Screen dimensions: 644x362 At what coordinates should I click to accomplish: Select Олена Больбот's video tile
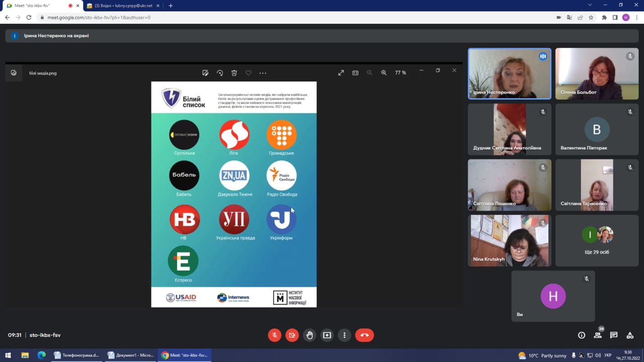point(597,74)
